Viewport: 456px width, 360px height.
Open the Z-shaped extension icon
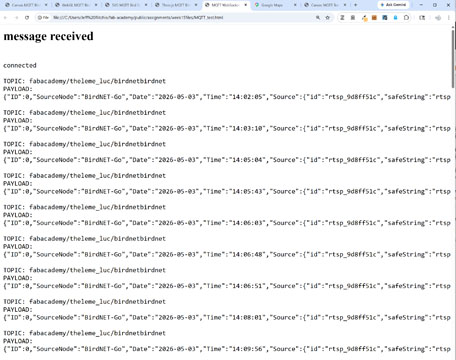tap(342, 18)
